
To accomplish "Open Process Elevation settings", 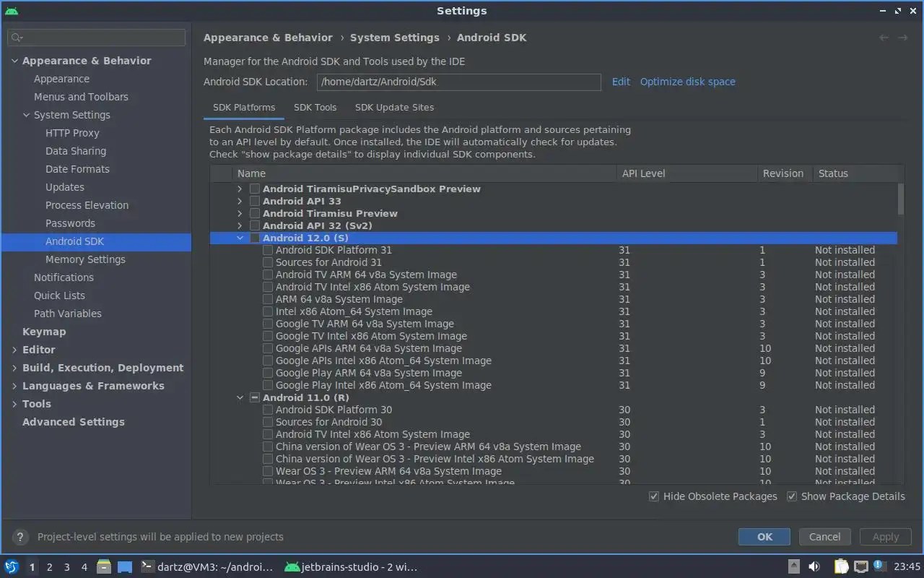I will click(x=87, y=205).
